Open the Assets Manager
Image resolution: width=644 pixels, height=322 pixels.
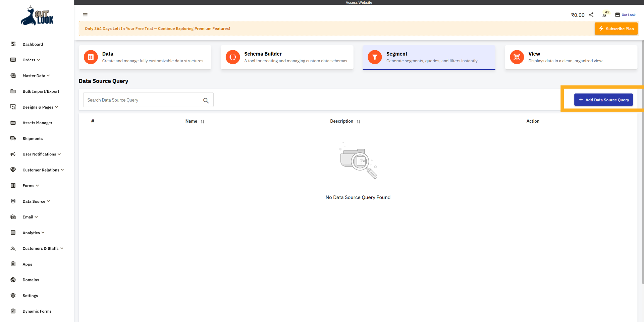tap(37, 123)
